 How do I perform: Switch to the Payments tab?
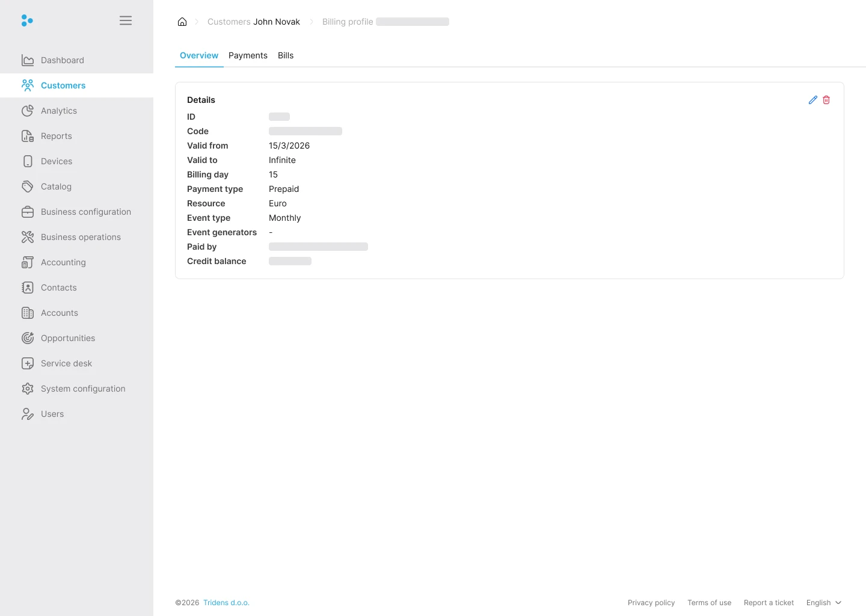tap(248, 55)
